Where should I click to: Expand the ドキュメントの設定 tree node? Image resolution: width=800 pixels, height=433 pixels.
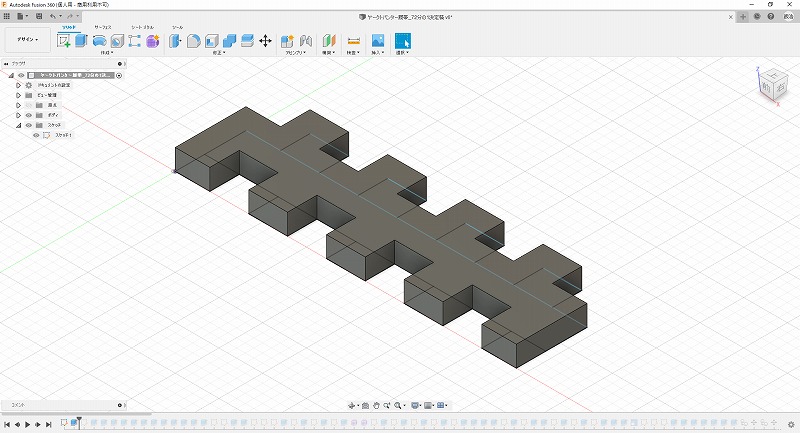(x=18, y=85)
